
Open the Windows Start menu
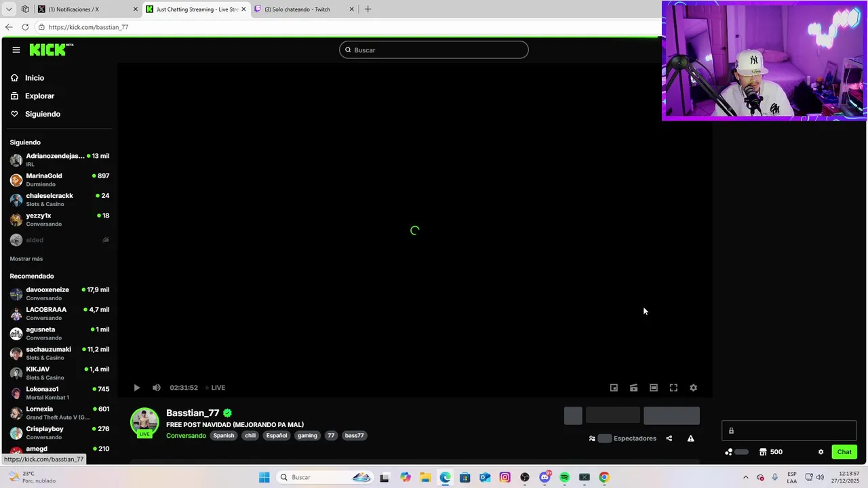264,477
